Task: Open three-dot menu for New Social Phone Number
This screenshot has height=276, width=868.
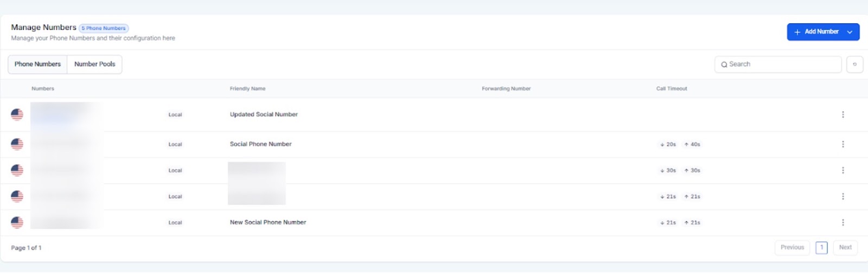Action: [843, 222]
